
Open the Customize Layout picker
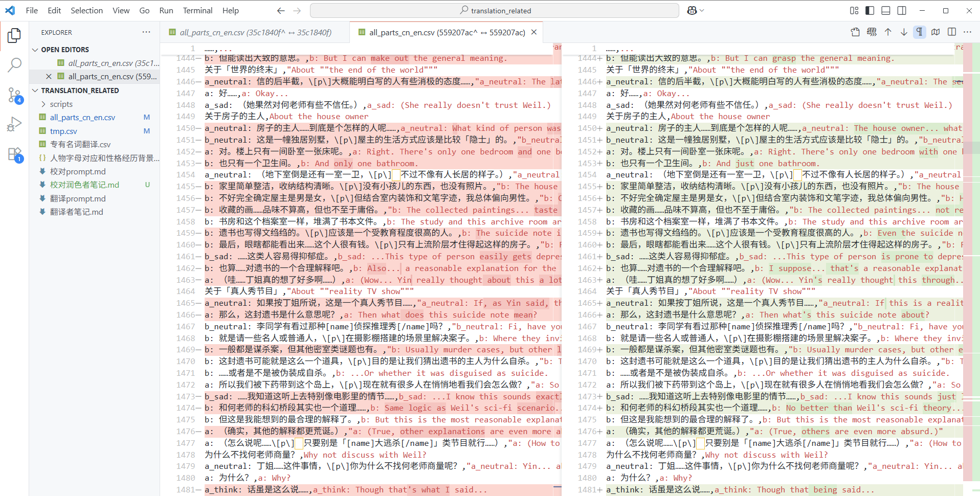(853, 10)
